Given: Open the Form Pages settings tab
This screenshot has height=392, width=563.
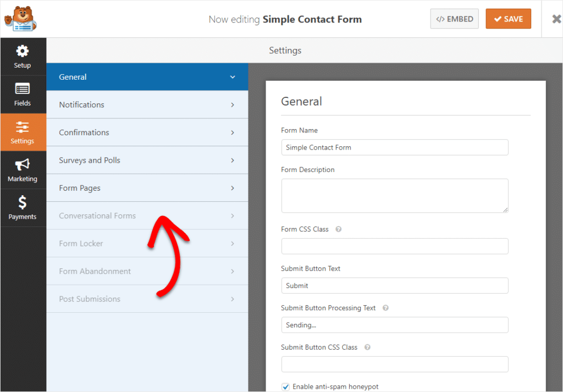Looking at the screenshot, I should tap(147, 187).
